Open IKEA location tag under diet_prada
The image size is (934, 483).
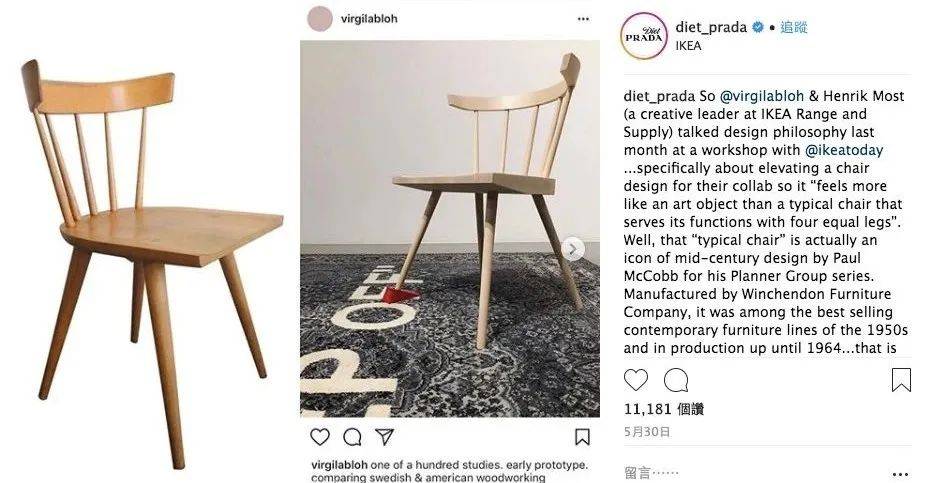tap(689, 46)
